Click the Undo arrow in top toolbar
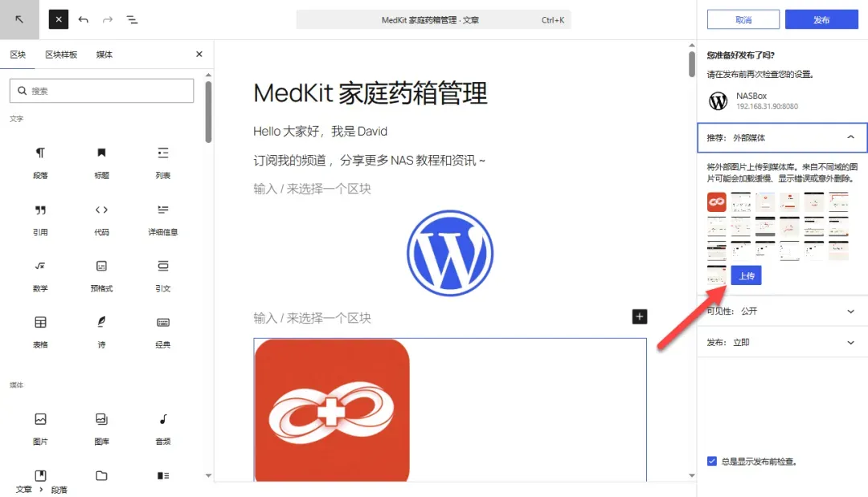The height and width of the screenshot is (497, 868). [x=83, y=19]
